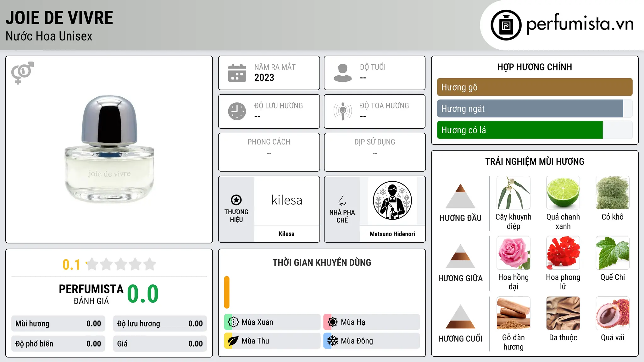Click the unisex gender symbol icon
This screenshot has width=644, height=362.
coord(22,73)
